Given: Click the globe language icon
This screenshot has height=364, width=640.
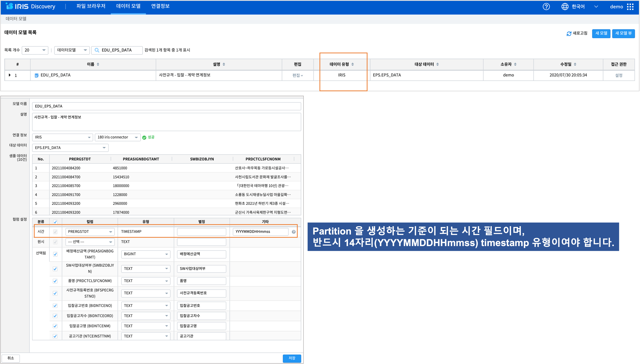Looking at the screenshot, I should [565, 7].
